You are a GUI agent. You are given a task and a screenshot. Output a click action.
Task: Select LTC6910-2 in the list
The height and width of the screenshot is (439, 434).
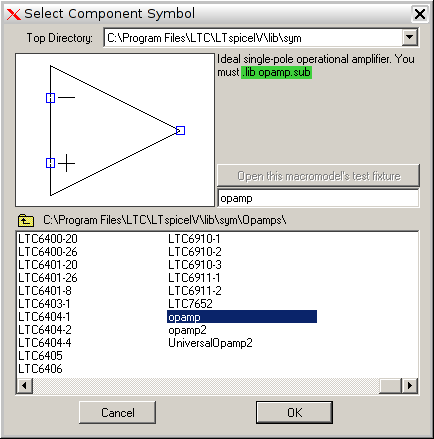tap(195, 252)
